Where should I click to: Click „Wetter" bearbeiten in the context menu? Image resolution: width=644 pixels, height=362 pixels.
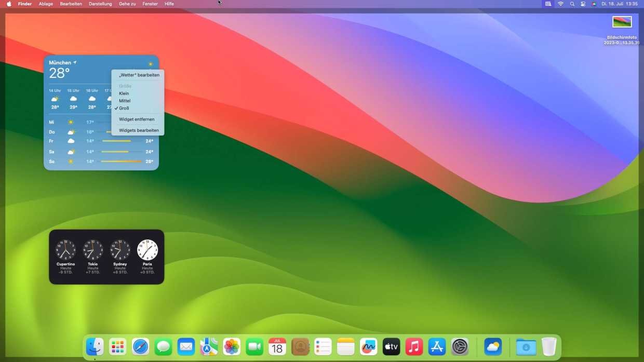point(139,75)
